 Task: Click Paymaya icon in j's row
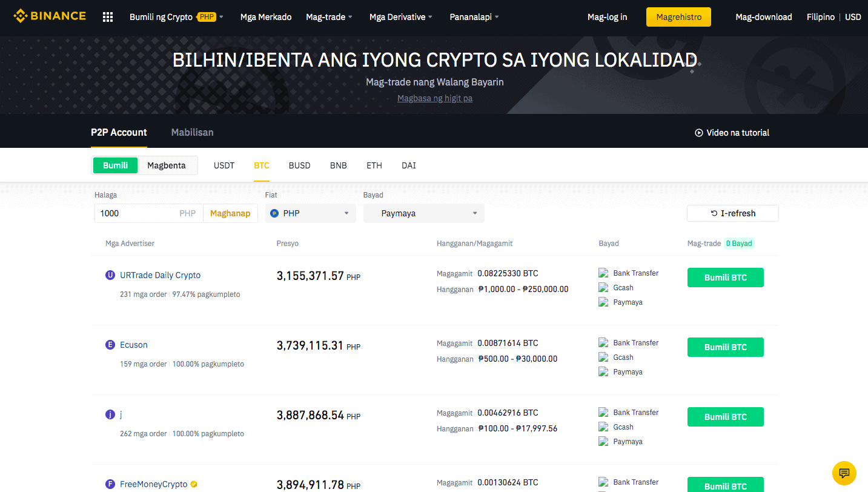pos(603,442)
